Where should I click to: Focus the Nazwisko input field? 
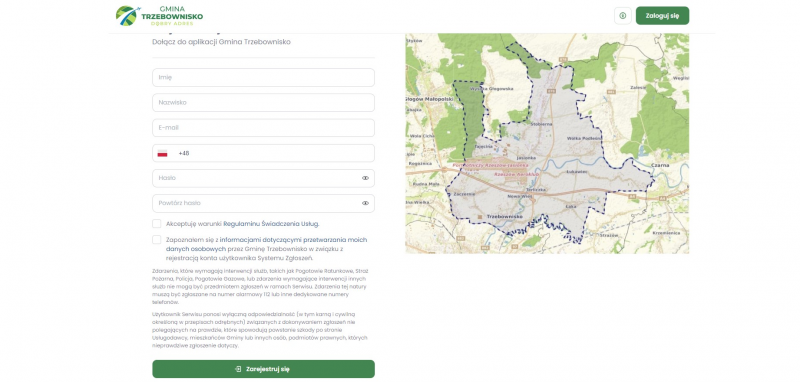click(263, 103)
